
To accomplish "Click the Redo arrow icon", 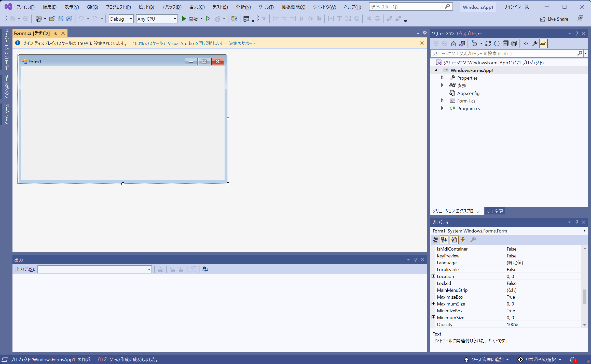I will (95, 19).
